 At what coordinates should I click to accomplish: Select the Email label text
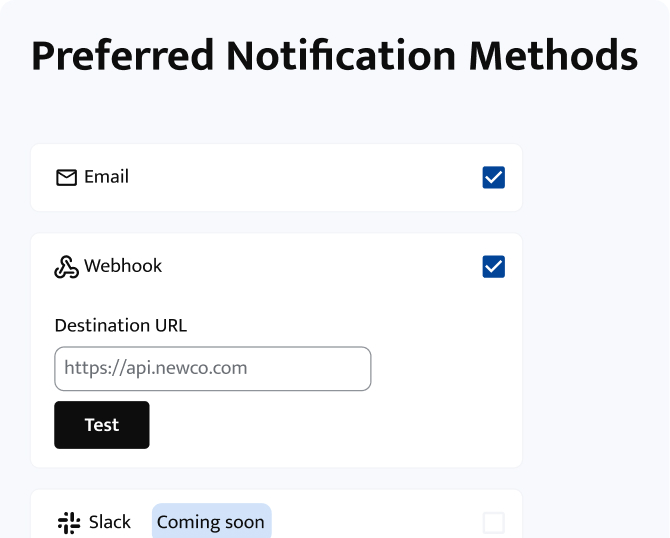coord(106,177)
